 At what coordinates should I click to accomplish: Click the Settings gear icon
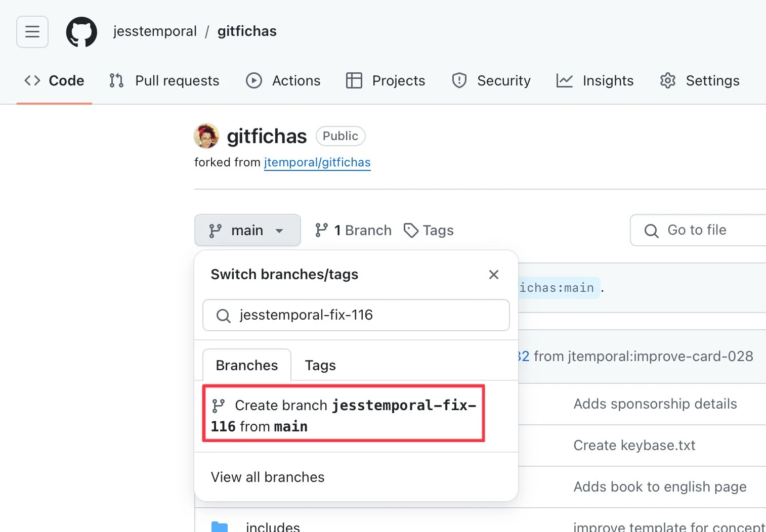[667, 80]
